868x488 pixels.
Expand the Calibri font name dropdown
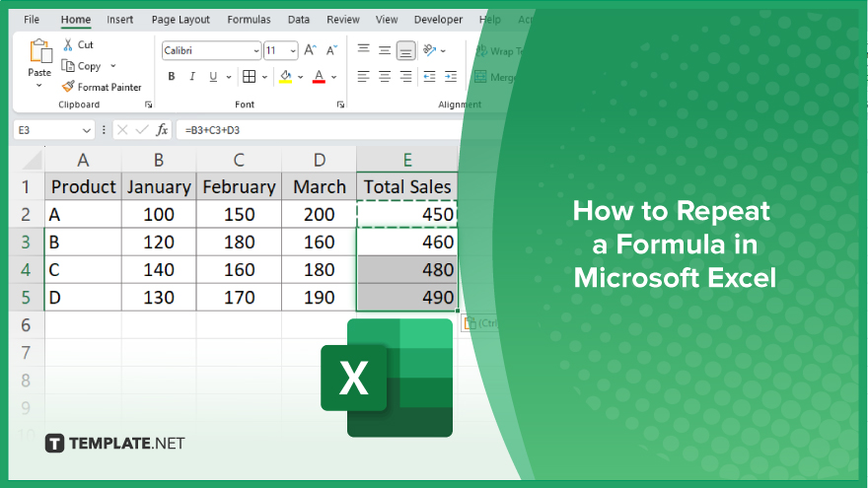255,51
